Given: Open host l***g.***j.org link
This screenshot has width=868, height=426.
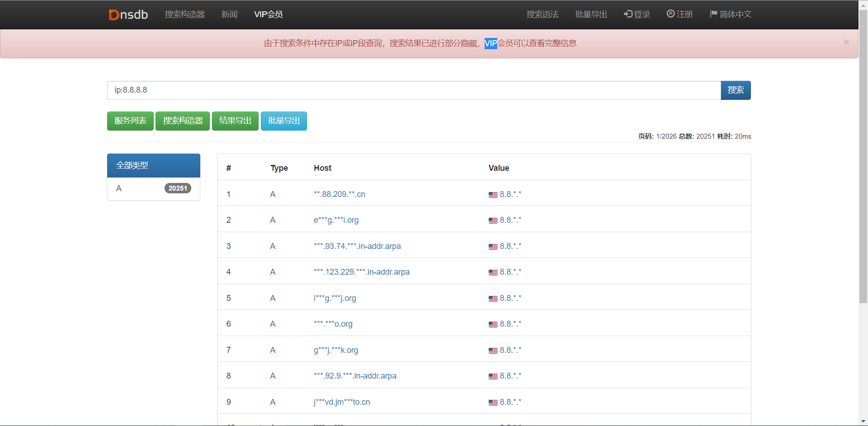Looking at the screenshot, I should 335,298.
